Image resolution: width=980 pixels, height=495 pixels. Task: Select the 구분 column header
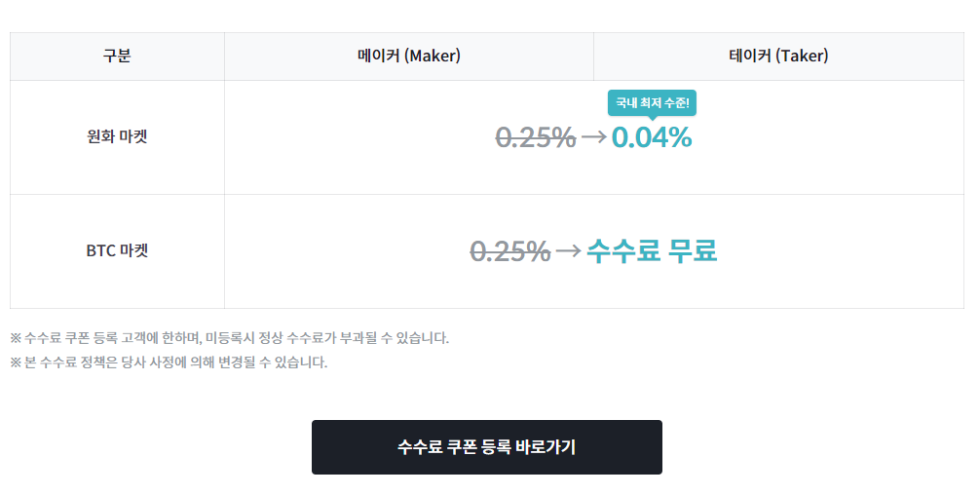point(117,57)
